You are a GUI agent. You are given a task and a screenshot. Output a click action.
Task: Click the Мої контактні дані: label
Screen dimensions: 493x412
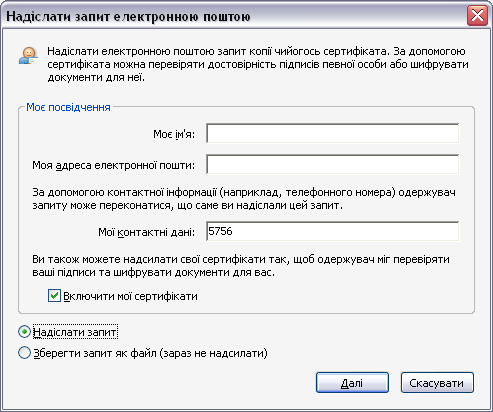click(146, 232)
